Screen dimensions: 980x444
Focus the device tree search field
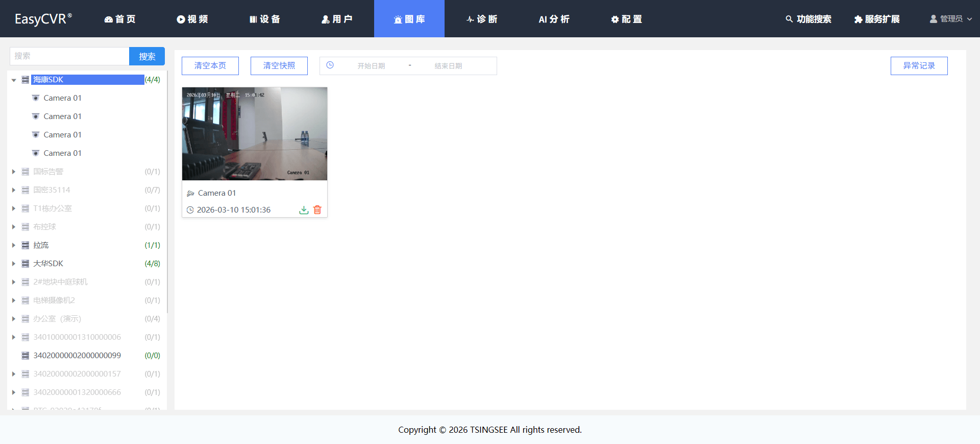(69, 56)
